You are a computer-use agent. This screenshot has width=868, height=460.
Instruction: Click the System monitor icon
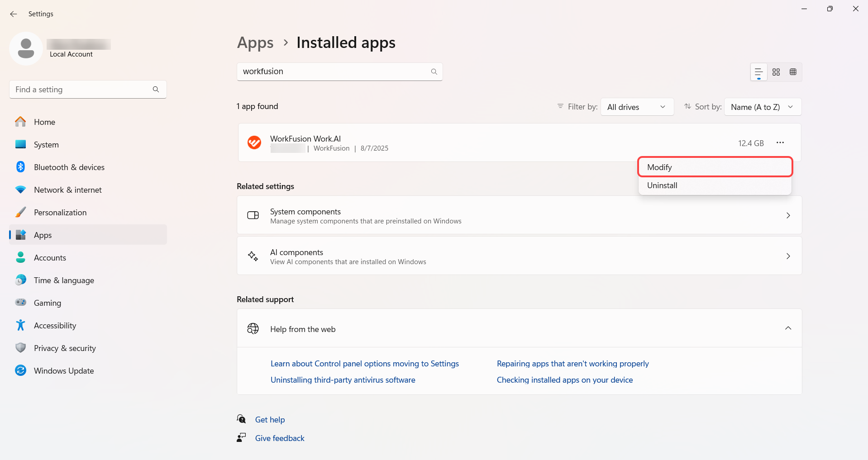20,144
